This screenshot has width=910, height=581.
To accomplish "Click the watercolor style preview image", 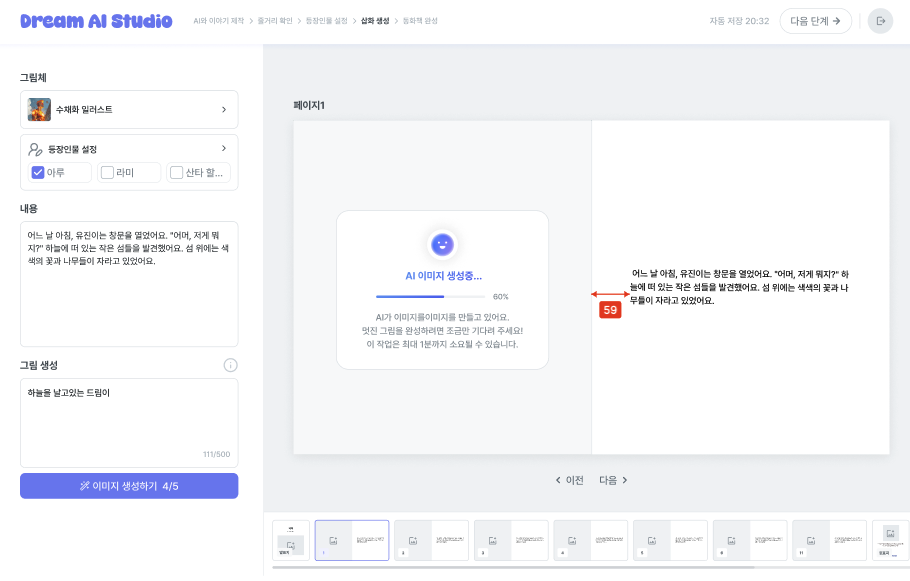I will click(39, 109).
